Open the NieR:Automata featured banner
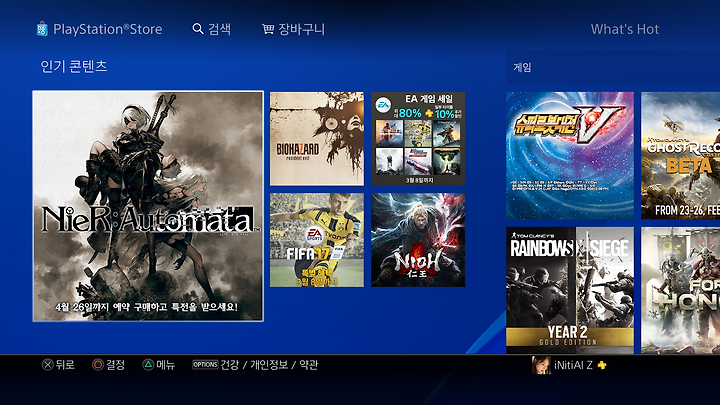 tap(148, 206)
